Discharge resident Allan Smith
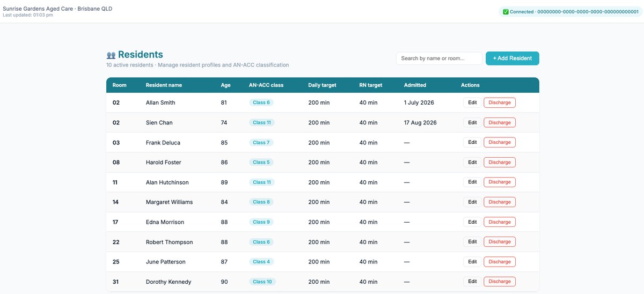This screenshot has width=644, height=294. 500,102
